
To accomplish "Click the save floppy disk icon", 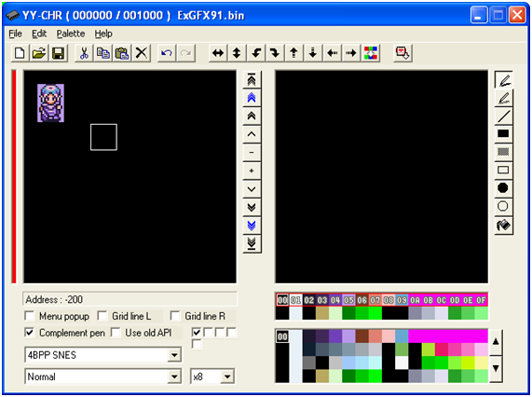I will [x=59, y=53].
